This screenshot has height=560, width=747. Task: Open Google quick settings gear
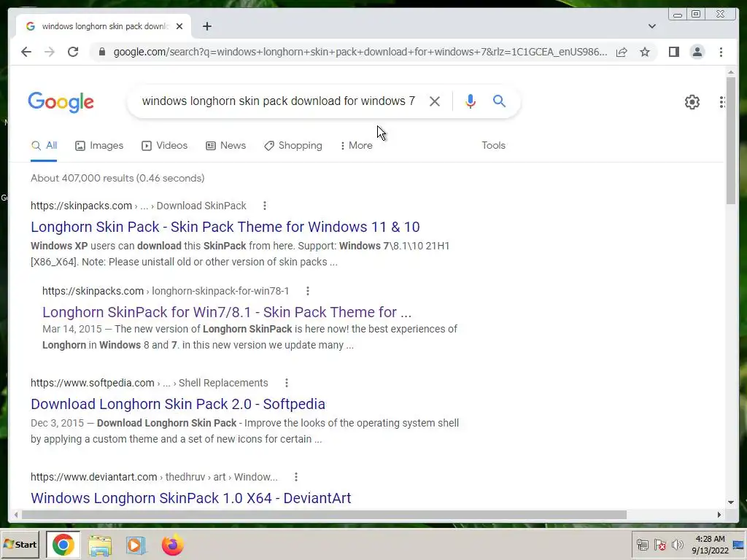(692, 102)
